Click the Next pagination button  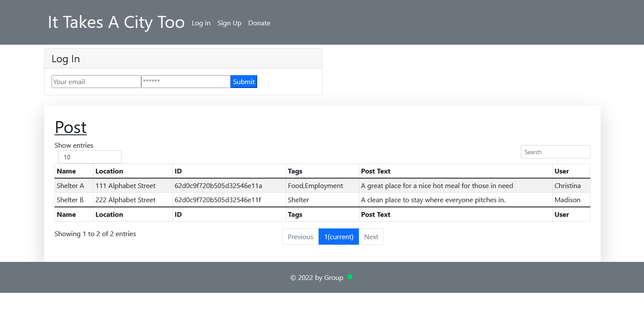[371, 237]
